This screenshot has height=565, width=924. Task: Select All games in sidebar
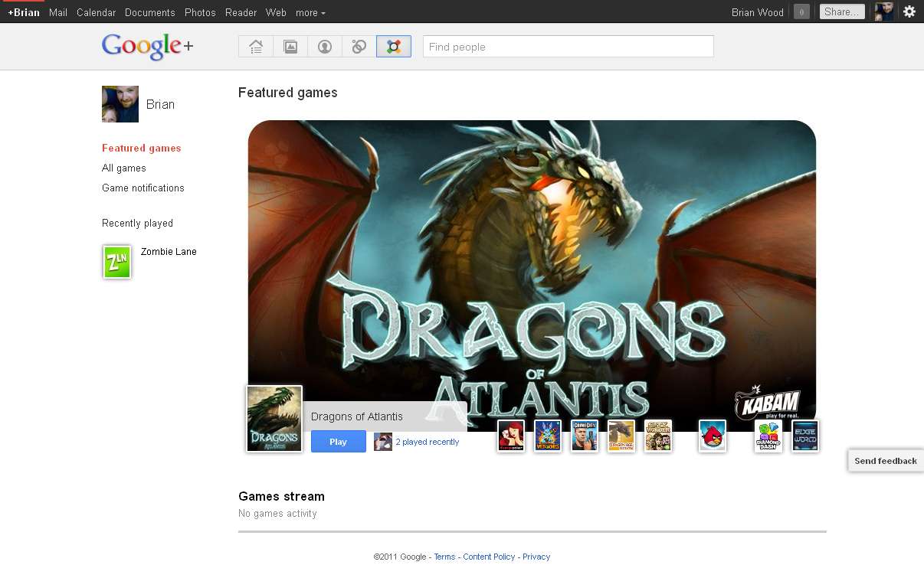124,168
